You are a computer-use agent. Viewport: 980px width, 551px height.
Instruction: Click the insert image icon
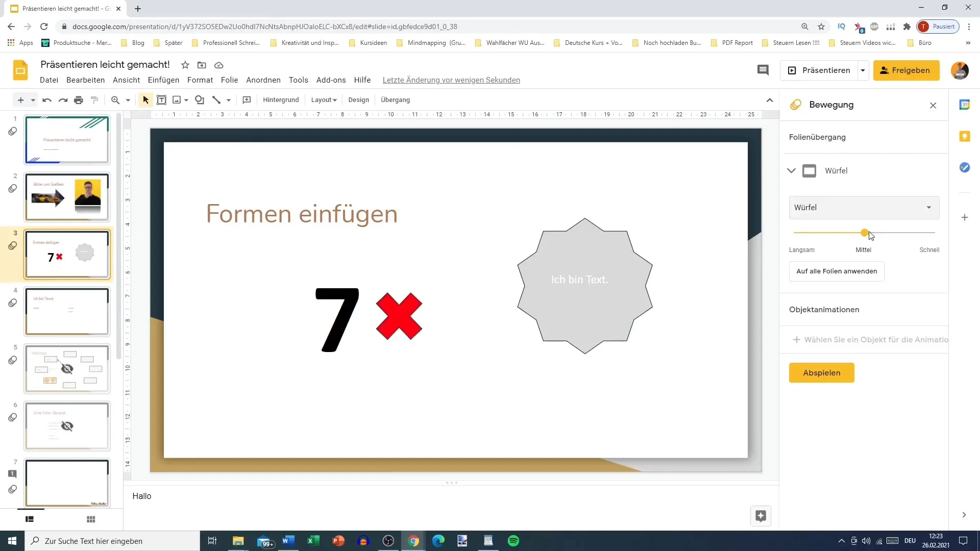177,100
